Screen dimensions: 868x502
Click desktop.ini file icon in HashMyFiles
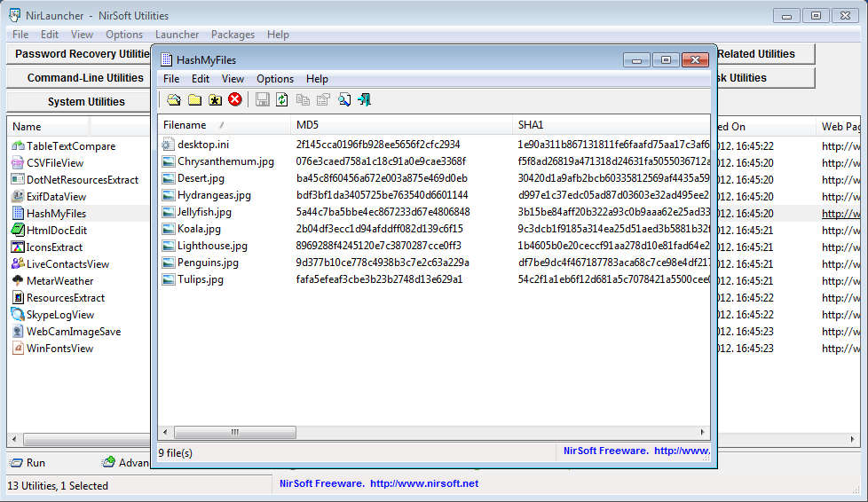168,145
